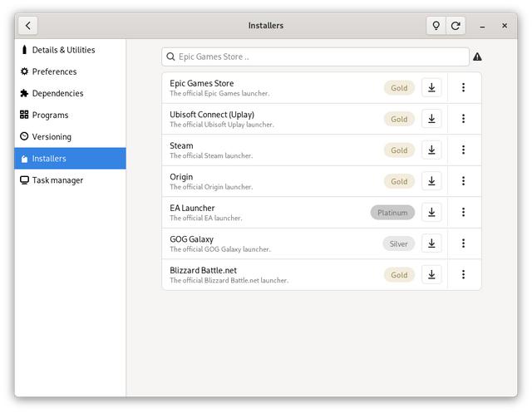Download the GOG Galaxy installer
This screenshot has height=413, width=532.
pos(431,243)
